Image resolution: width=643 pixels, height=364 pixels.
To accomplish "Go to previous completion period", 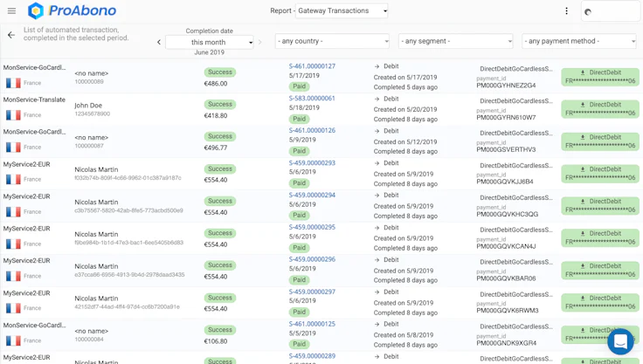I will point(159,42).
